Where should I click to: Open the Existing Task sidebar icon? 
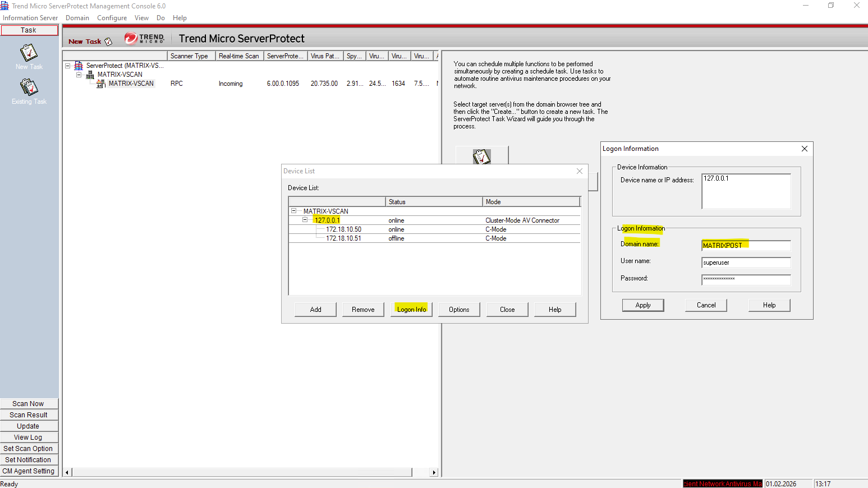coord(29,88)
